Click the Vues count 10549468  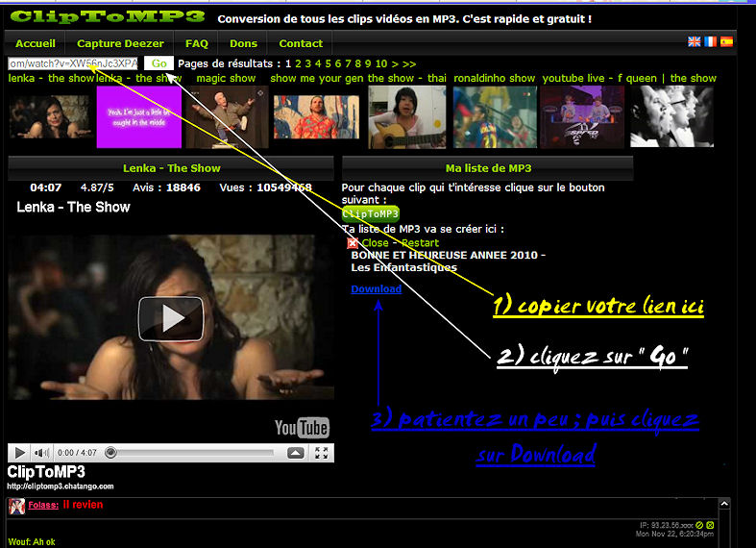click(x=284, y=187)
